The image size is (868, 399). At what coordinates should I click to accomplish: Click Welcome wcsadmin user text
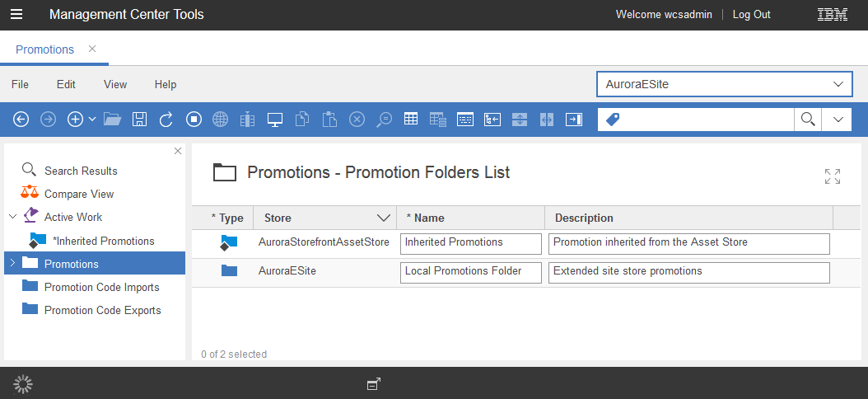click(664, 14)
